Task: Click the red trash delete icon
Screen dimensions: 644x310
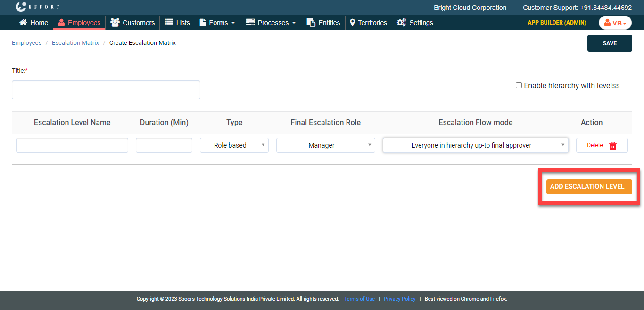Action: [613, 146]
